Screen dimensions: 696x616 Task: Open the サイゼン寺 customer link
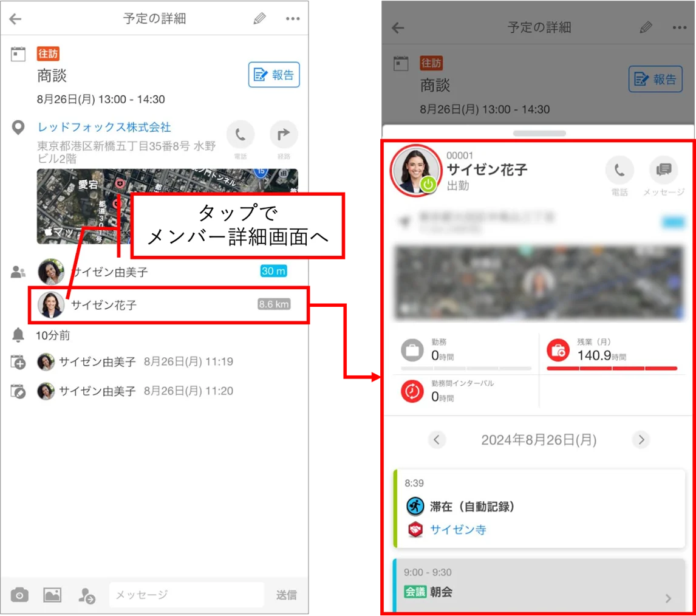tap(458, 529)
